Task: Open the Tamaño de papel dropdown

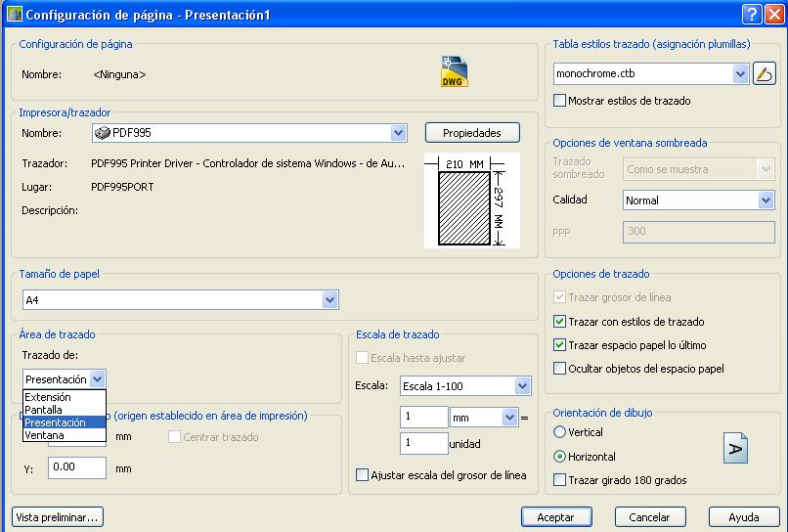Action: (x=330, y=300)
